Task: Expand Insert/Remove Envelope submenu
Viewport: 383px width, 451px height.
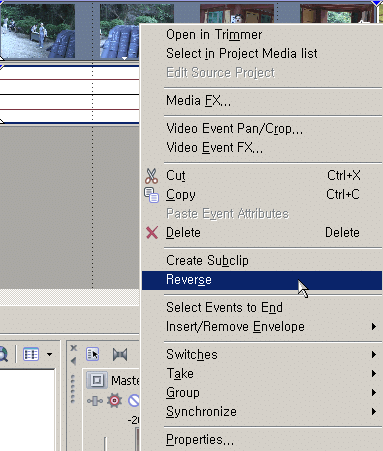Action: point(262,327)
